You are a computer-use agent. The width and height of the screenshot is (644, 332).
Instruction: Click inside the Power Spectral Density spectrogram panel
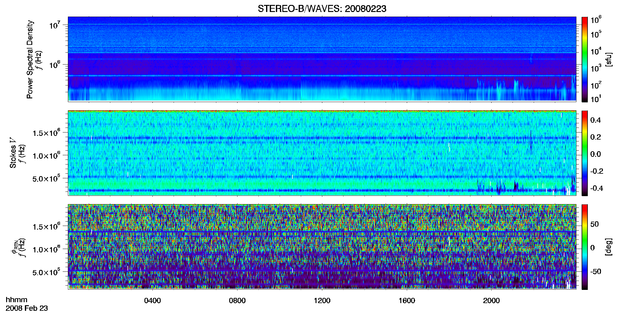(x=322, y=59)
